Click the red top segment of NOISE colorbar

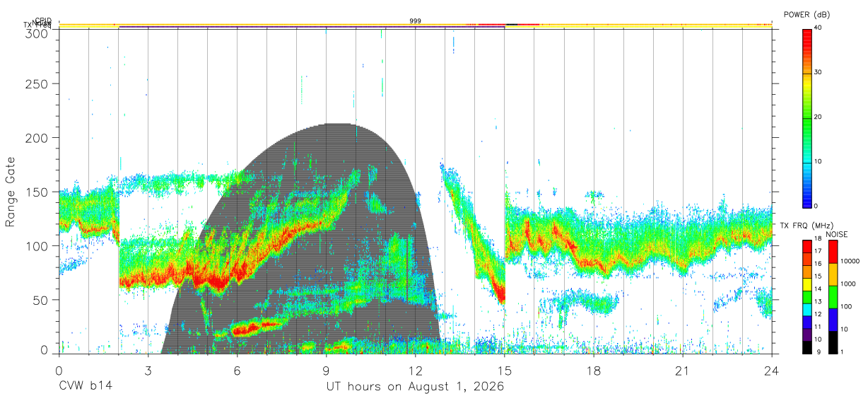[x=832, y=252]
